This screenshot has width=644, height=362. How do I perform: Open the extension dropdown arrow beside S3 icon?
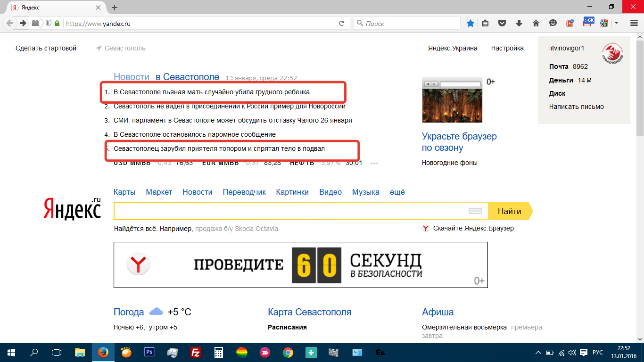tap(616, 23)
